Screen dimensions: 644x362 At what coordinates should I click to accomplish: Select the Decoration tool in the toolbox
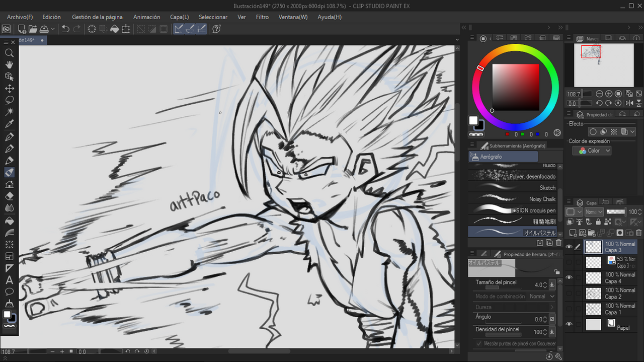pos(9,184)
